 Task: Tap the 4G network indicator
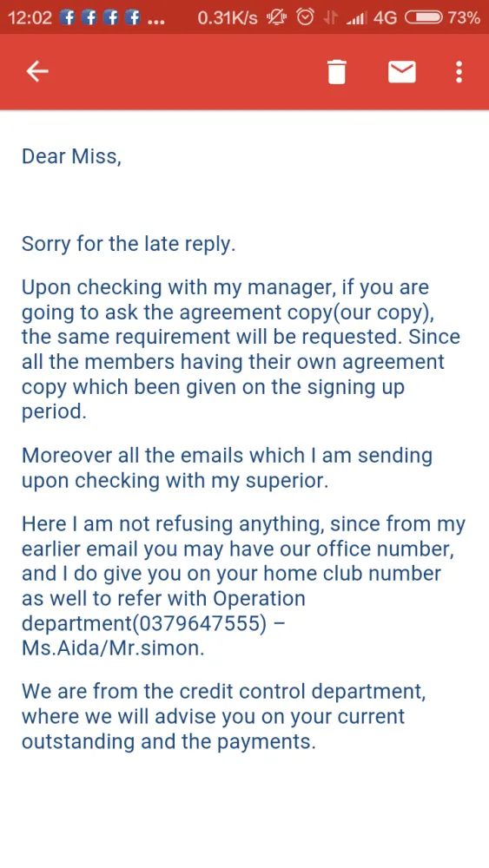386,17
